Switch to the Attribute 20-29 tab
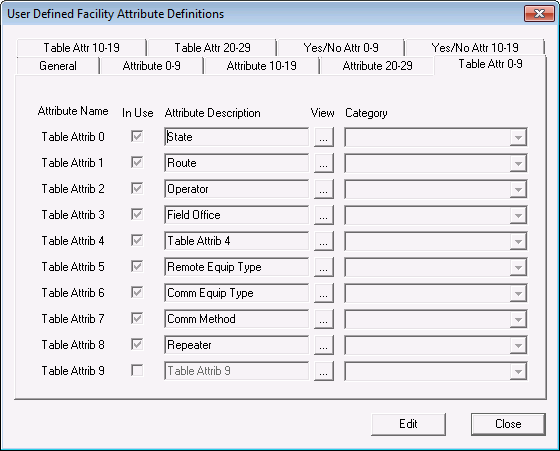This screenshot has height=451, width=560. [x=377, y=66]
